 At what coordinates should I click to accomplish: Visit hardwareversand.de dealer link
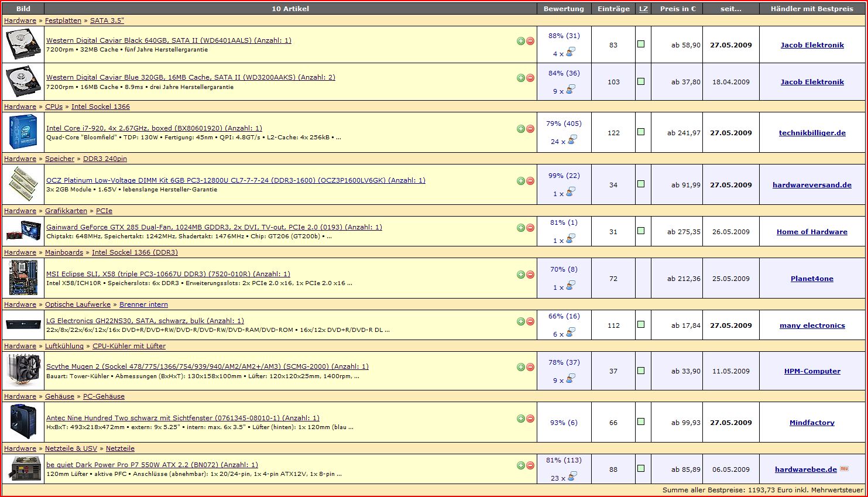click(x=812, y=185)
